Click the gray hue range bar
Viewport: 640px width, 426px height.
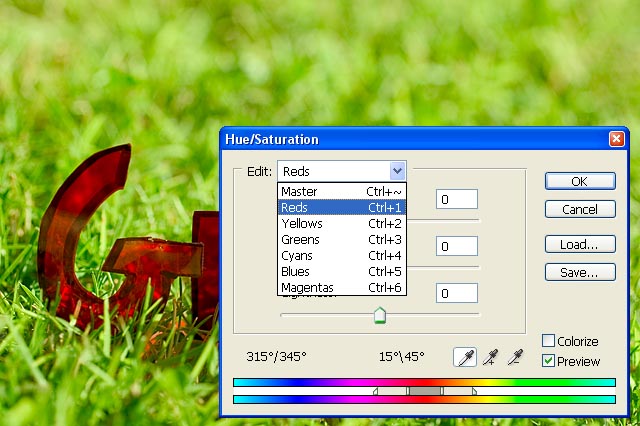(x=425, y=391)
